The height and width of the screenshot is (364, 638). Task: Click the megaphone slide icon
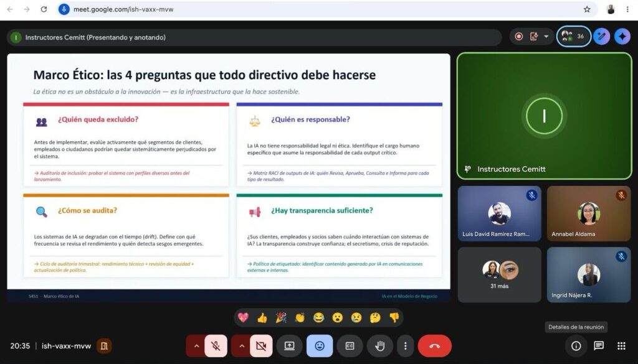coord(255,212)
